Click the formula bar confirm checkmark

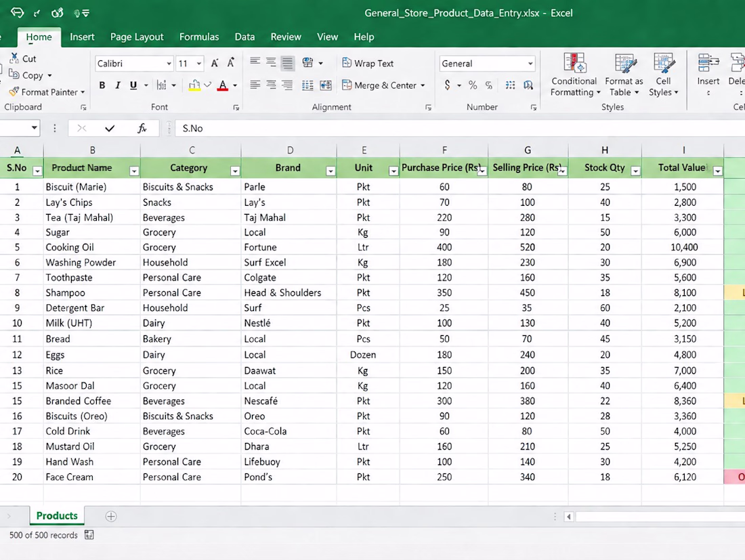pos(110,128)
